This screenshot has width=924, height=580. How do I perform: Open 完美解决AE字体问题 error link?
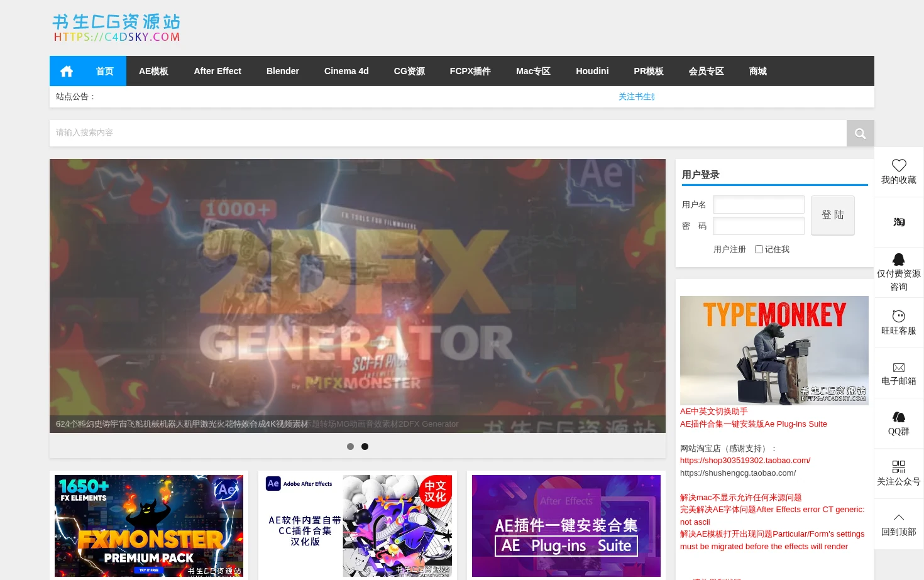(772, 516)
